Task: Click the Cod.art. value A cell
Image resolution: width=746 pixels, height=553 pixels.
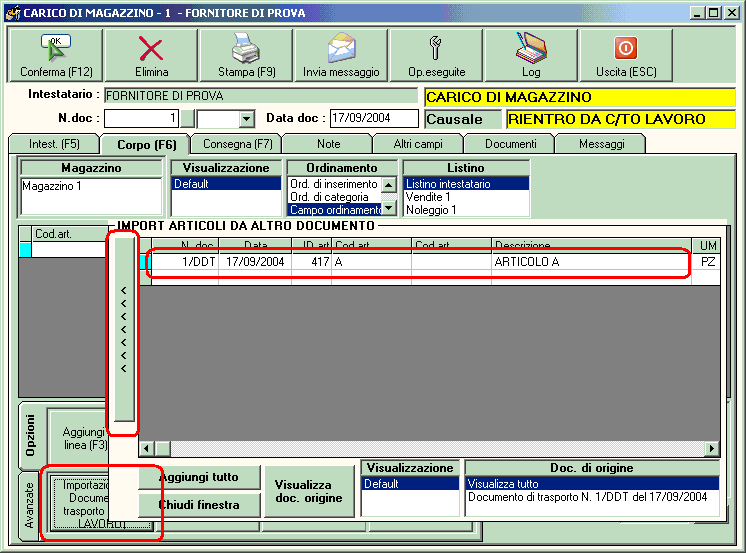Action: tap(372, 261)
